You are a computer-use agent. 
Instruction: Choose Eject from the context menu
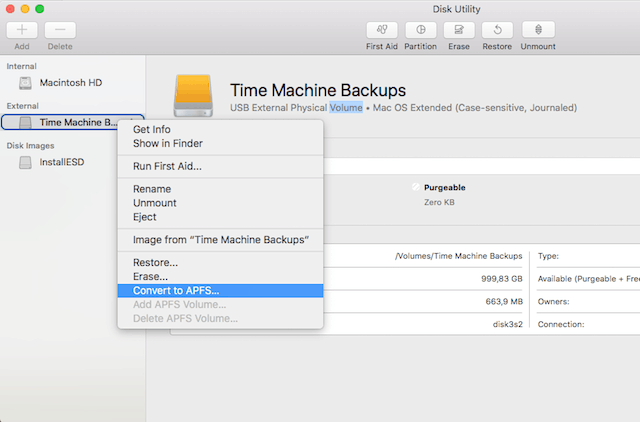(x=145, y=217)
